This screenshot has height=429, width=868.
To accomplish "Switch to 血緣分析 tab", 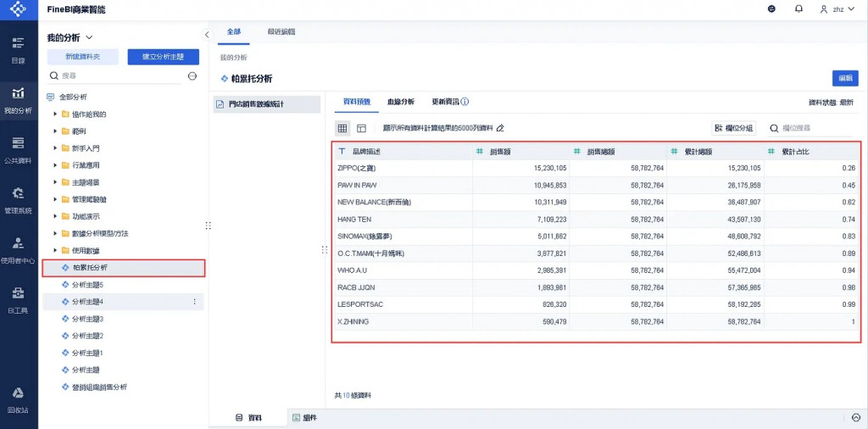I will tap(401, 102).
